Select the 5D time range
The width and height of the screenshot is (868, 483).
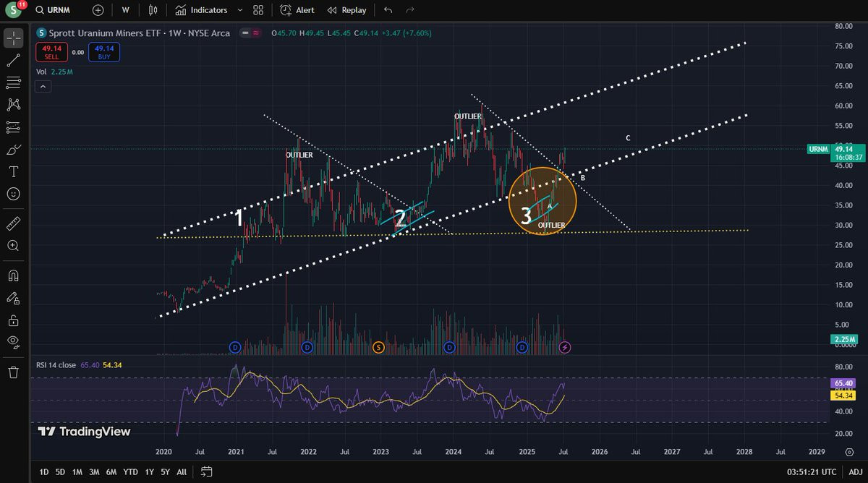tap(60, 472)
